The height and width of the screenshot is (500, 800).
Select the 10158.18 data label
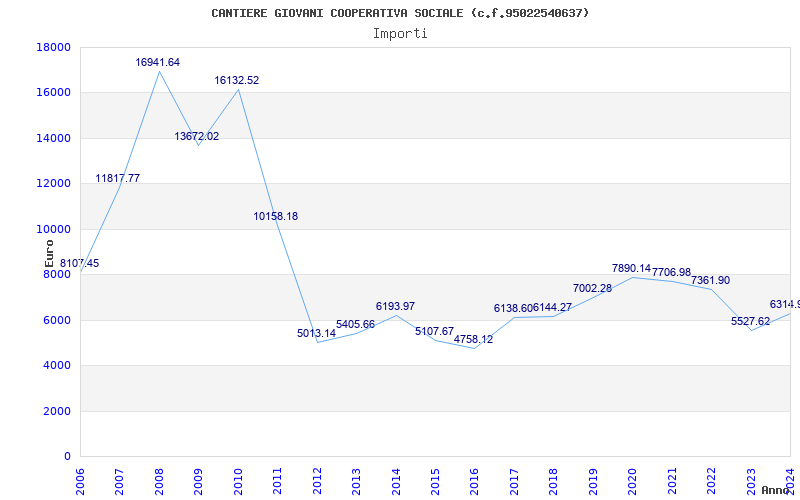(x=276, y=216)
